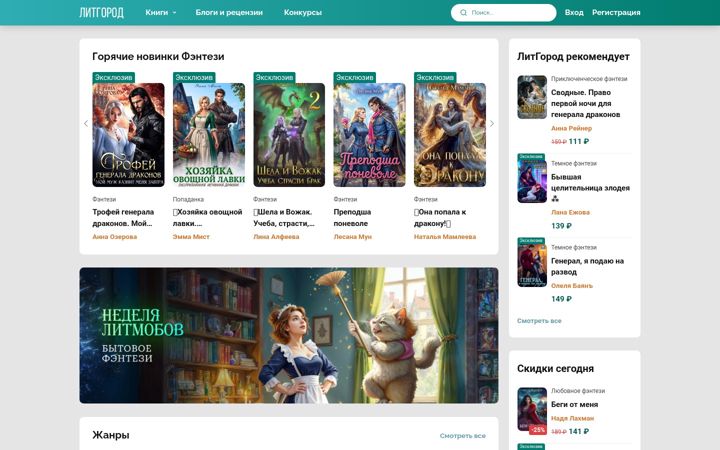Open author Олеля Баянъ
The height and width of the screenshot is (450, 720).
click(x=572, y=286)
